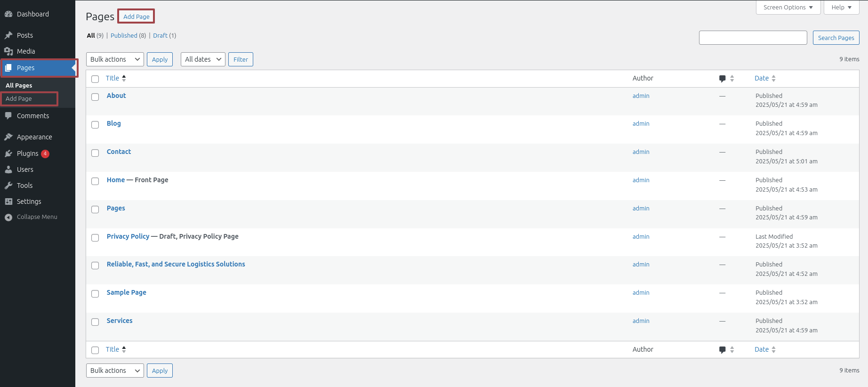This screenshot has height=387, width=868.
Task: Click the Posts pushpin icon
Action: click(8, 35)
